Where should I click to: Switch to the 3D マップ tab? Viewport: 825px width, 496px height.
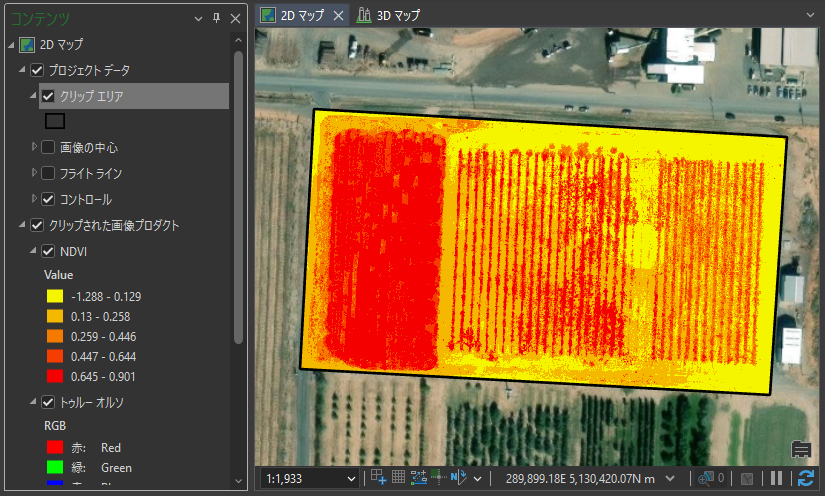point(389,15)
